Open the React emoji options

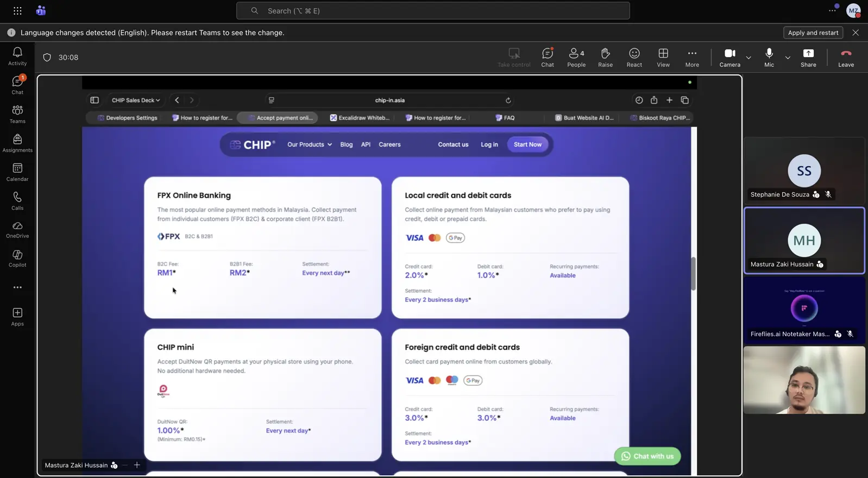(634, 57)
